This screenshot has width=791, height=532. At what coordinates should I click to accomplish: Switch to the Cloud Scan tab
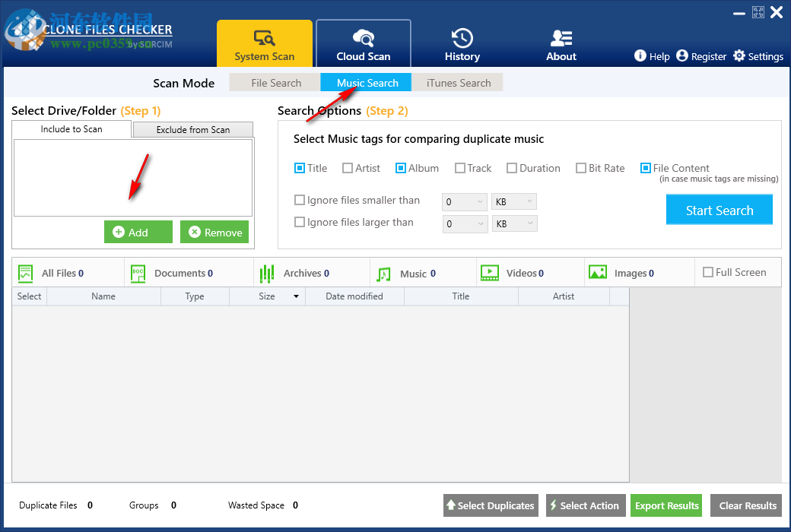coord(364,43)
